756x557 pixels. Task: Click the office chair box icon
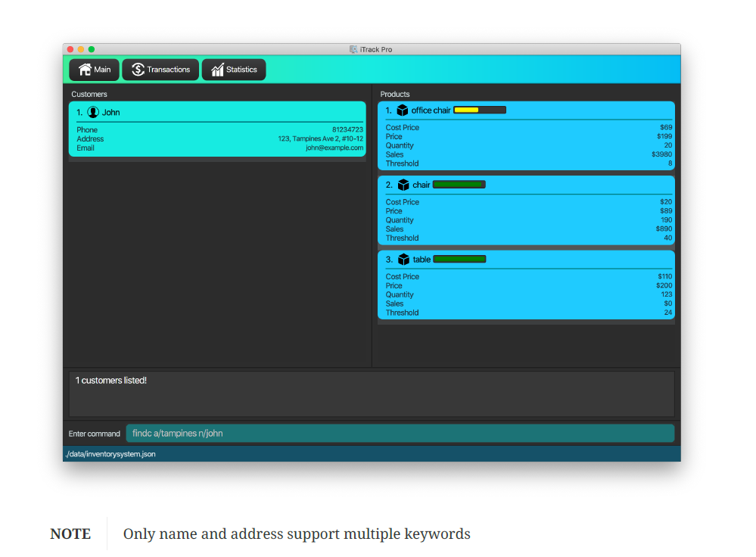pyautogui.click(x=403, y=110)
